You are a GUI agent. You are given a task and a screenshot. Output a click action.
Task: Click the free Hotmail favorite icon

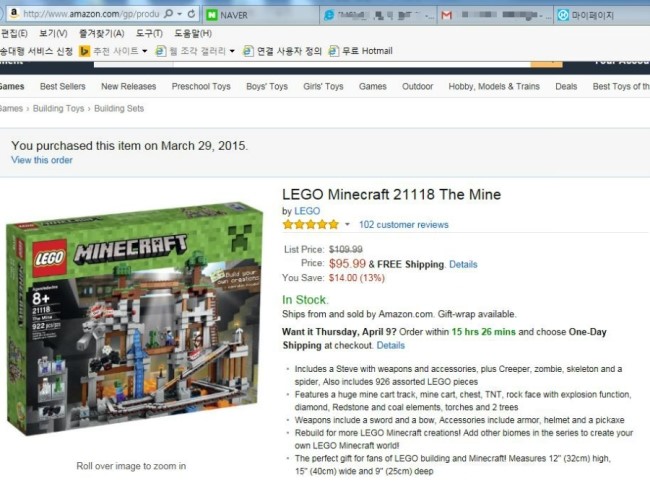pos(334,51)
